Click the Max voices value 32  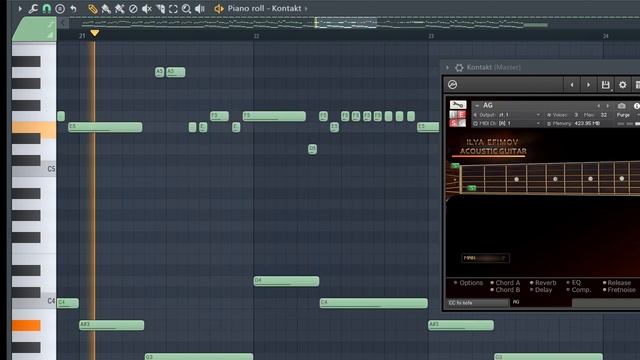pyautogui.click(x=604, y=115)
